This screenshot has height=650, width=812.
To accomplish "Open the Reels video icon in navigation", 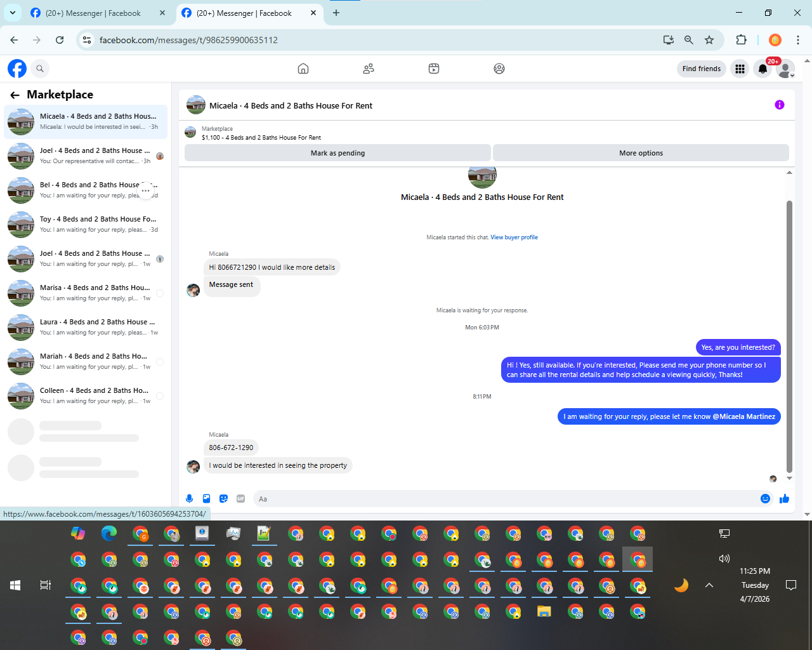I will tap(434, 69).
